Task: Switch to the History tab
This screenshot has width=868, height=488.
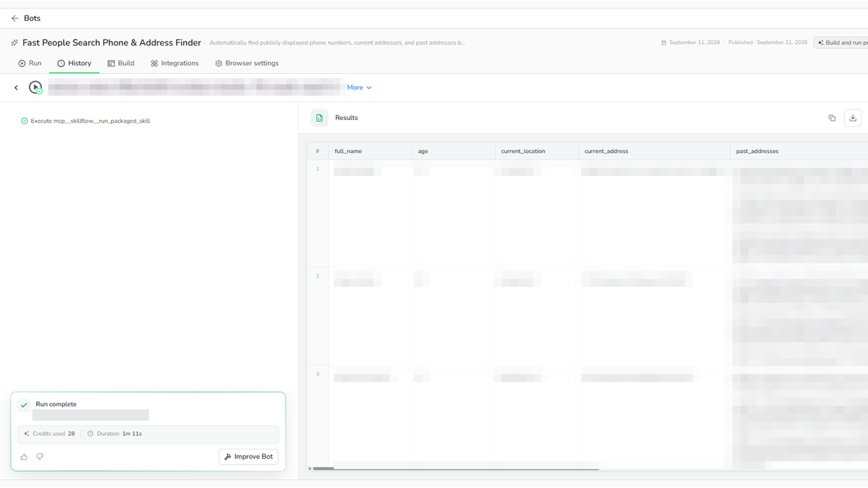Action: (x=74, y=63)
